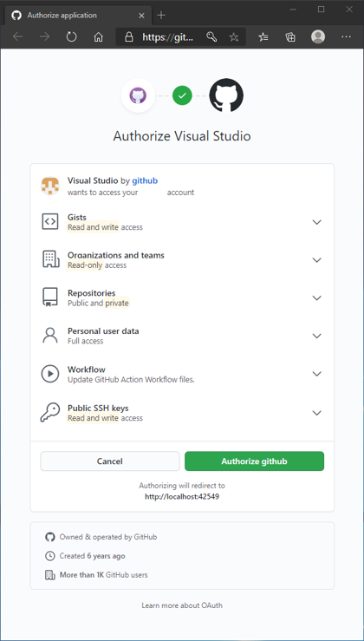Viewport: 364px width, 641px height.
Task: Click More than 1K GitHub users text
Action: tap(104, 575)
